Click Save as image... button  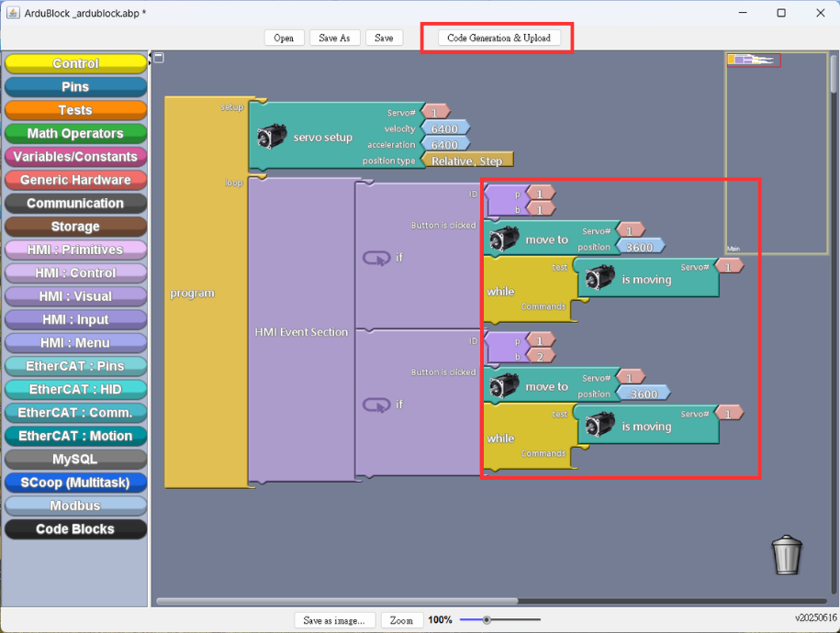point(334,620)
